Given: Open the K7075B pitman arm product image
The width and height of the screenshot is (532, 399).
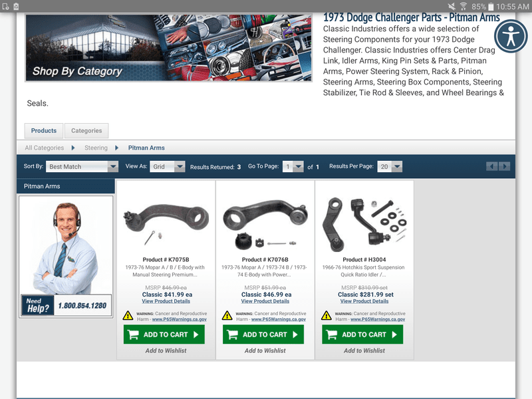Looking at the screenshot, I should tap(166, 223).
